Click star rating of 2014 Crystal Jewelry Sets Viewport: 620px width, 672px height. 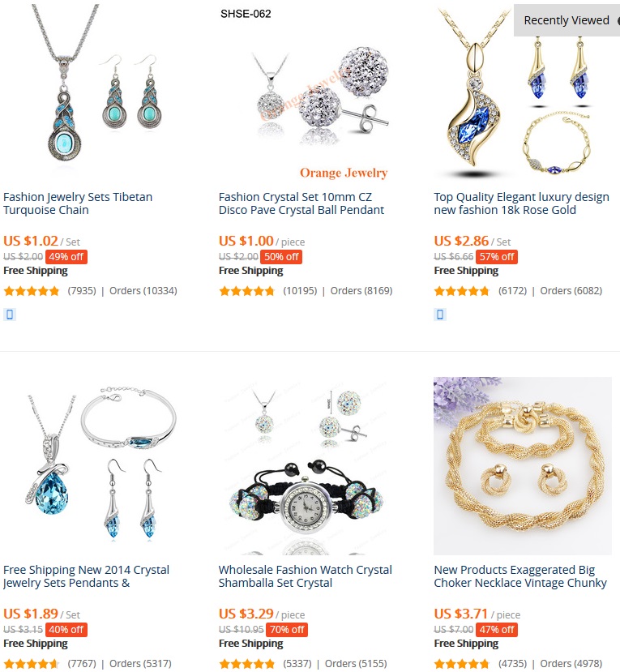32,664
